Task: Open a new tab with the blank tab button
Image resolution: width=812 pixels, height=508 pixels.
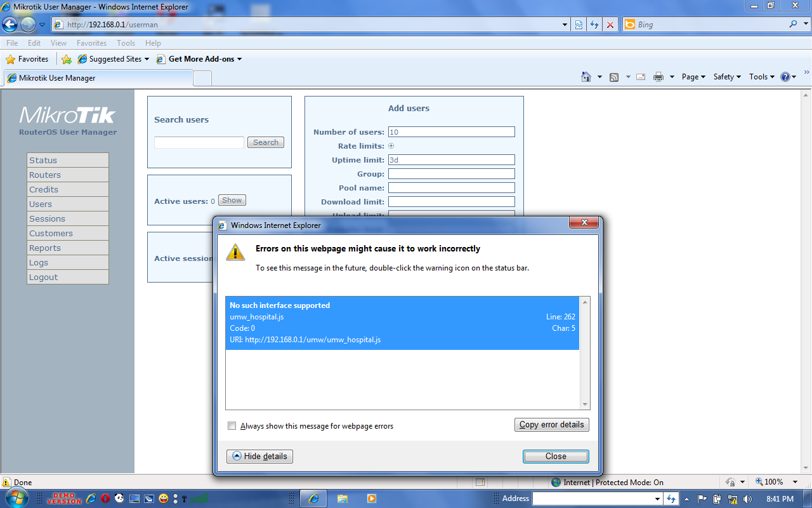Action: tap(202, 79)
